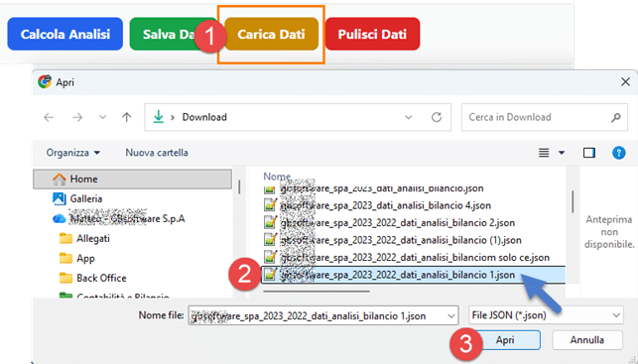Click the icon of bilancio 2.json file

pos(270,222)
